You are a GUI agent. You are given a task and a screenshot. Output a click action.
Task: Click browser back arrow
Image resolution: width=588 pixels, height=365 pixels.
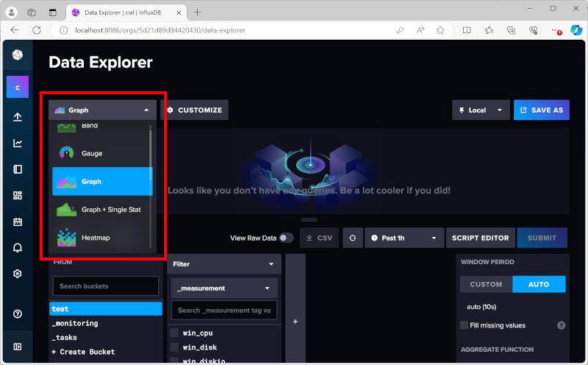point(14,30)
